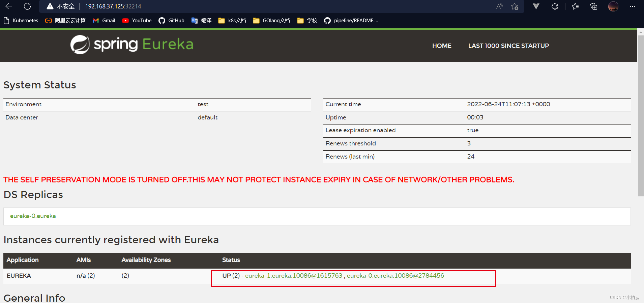The height and width of the screenshot is (303, 644).
Task: Open the k8s文档 bookmark folder
Action: pyautogui.click(x=232, y=21)
